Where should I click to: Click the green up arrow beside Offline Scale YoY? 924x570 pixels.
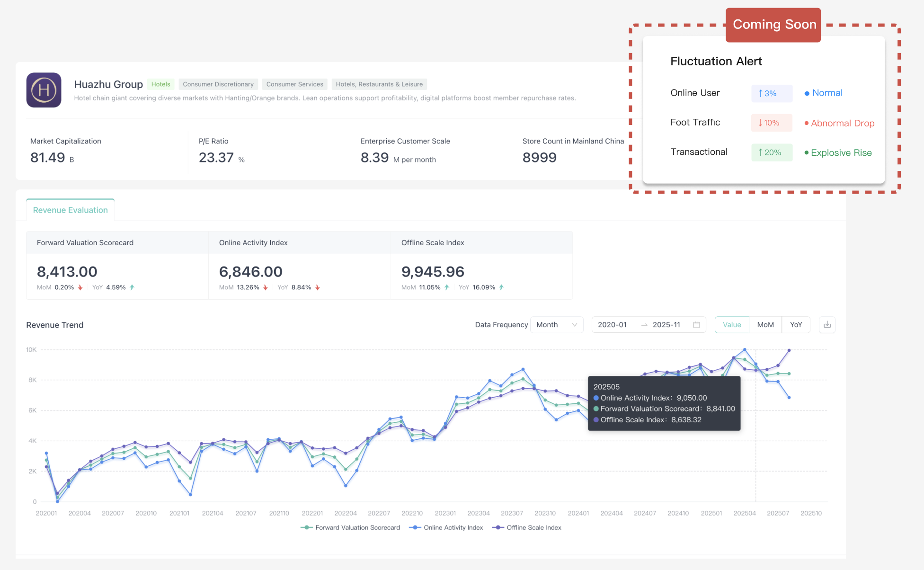[x=501, y=287]
